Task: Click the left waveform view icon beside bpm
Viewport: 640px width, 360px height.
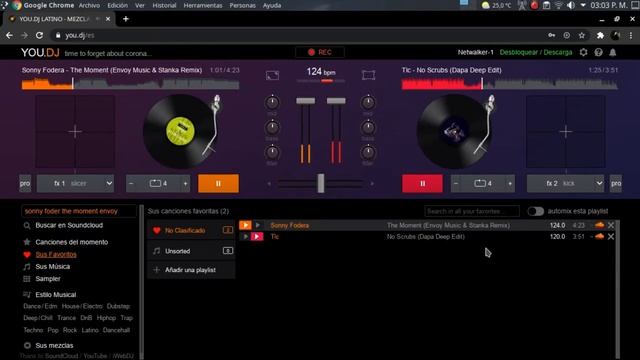Action: coord(272,75)
